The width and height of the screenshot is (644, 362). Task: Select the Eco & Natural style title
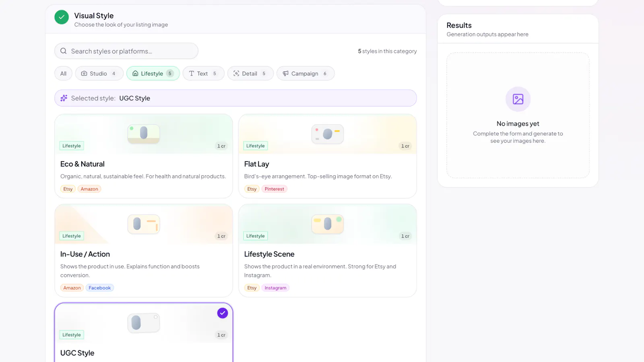(83, 164)
